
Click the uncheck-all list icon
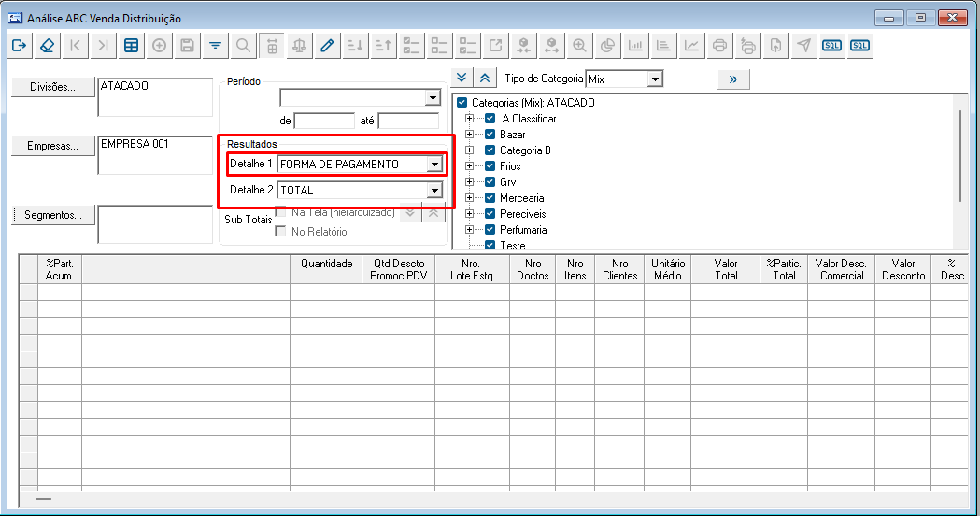pyautogui.click(x=439, y=46)
